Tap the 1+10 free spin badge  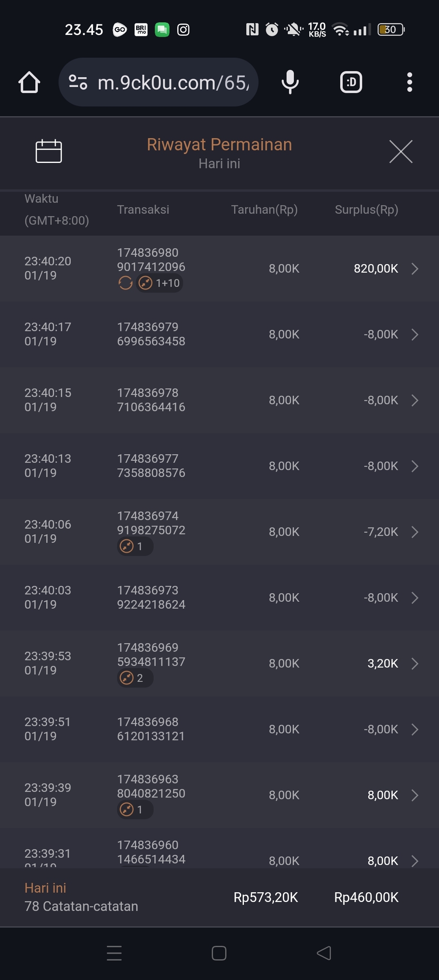[160, 283]
